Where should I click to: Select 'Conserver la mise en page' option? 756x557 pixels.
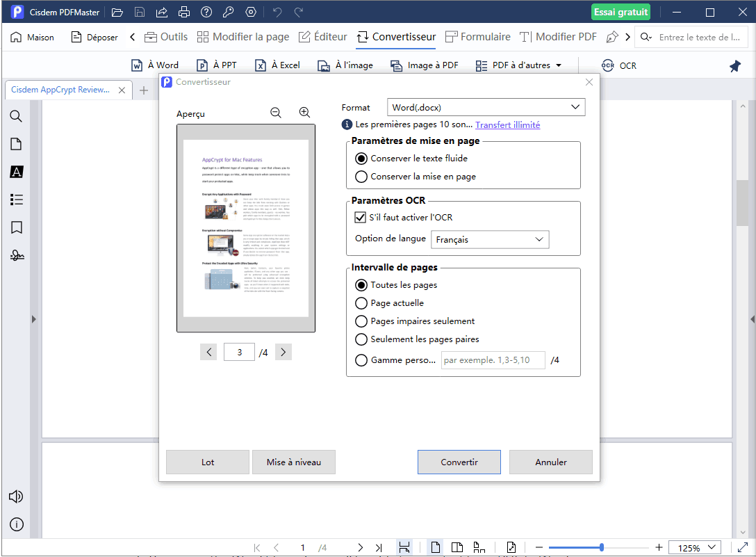[x=415, y=177]
